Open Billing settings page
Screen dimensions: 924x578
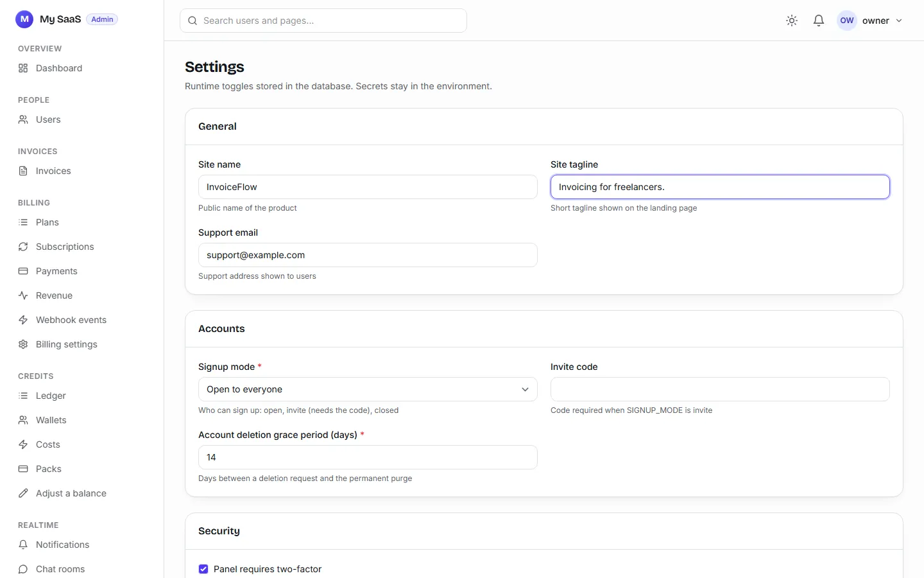click(x=82, y=344)
